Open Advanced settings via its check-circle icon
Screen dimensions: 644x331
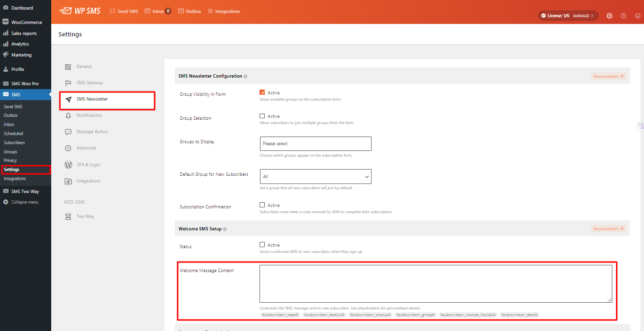click(x=68, y=148)
